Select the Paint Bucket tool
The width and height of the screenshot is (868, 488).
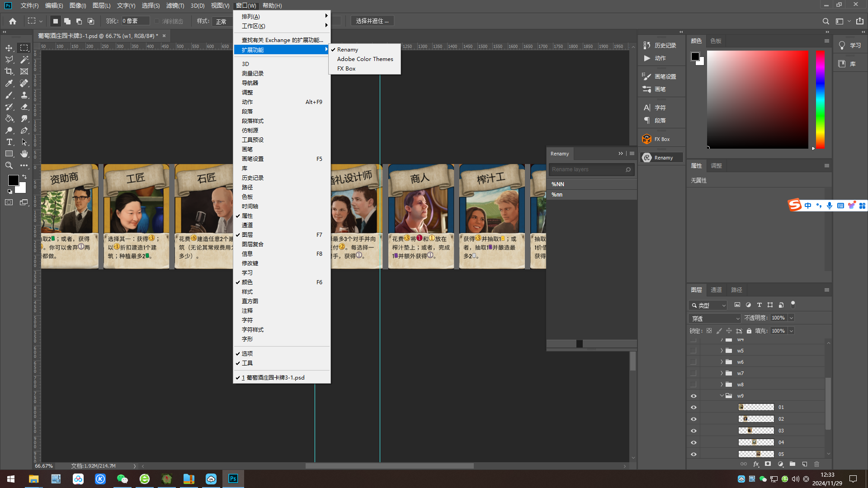tap(9, 118)
